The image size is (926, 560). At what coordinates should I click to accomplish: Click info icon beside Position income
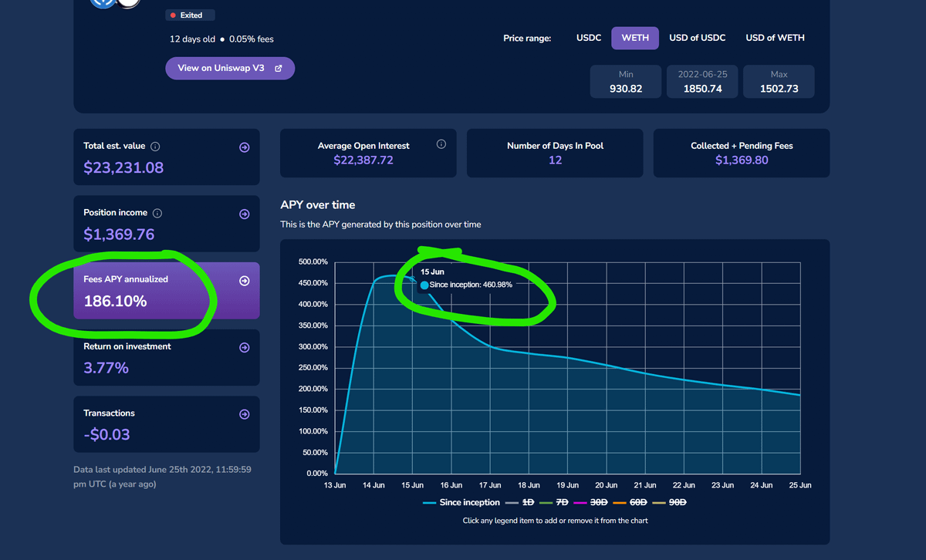[157, 213]
